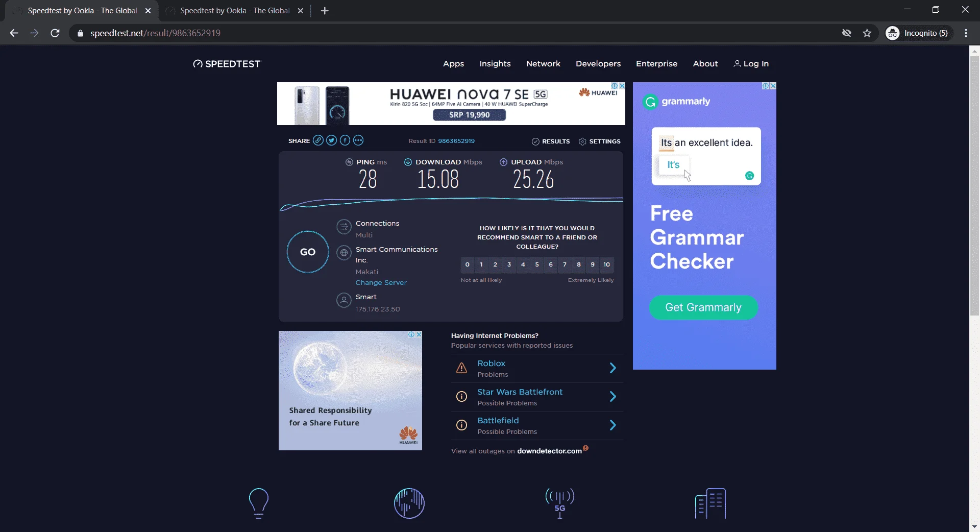Viewport: 980px width, 532px height.
Task: Click Log In
Action: 751,64
